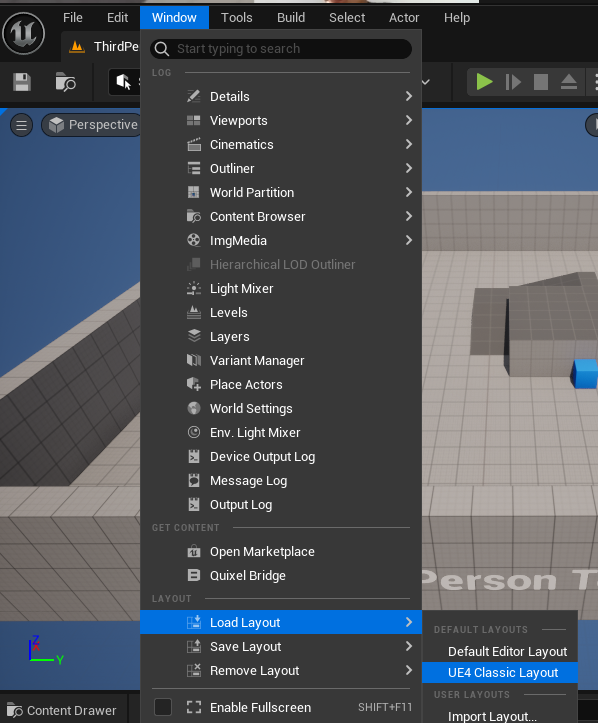Click the Load Layout menu item
Image resolution: width=598 pixels, height=723 pixels.
pos(281,622)
